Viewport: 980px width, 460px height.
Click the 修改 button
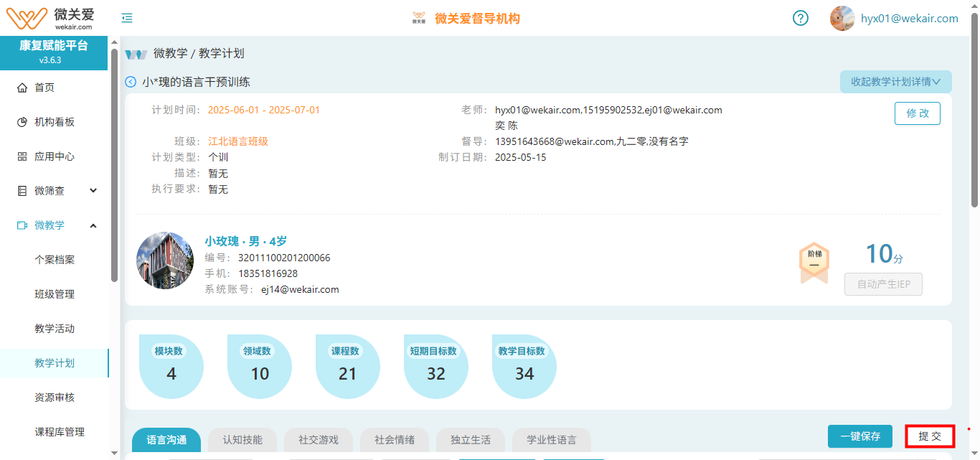click(x=917, y=113)
